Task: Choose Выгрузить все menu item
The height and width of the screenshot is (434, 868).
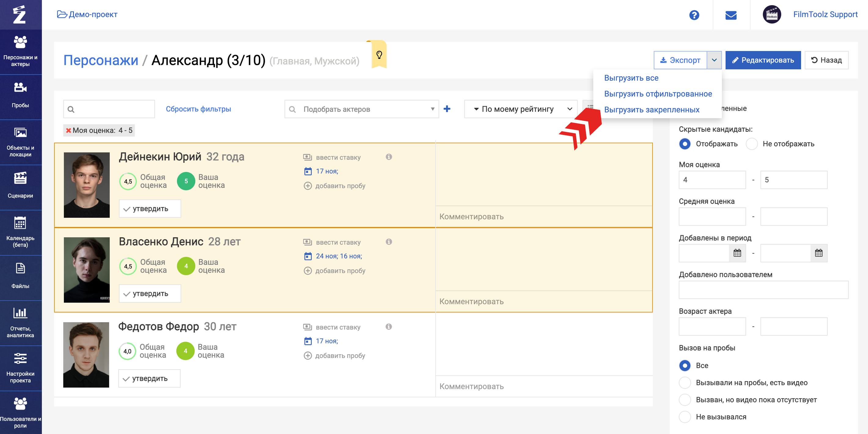Action: [631, 78]
